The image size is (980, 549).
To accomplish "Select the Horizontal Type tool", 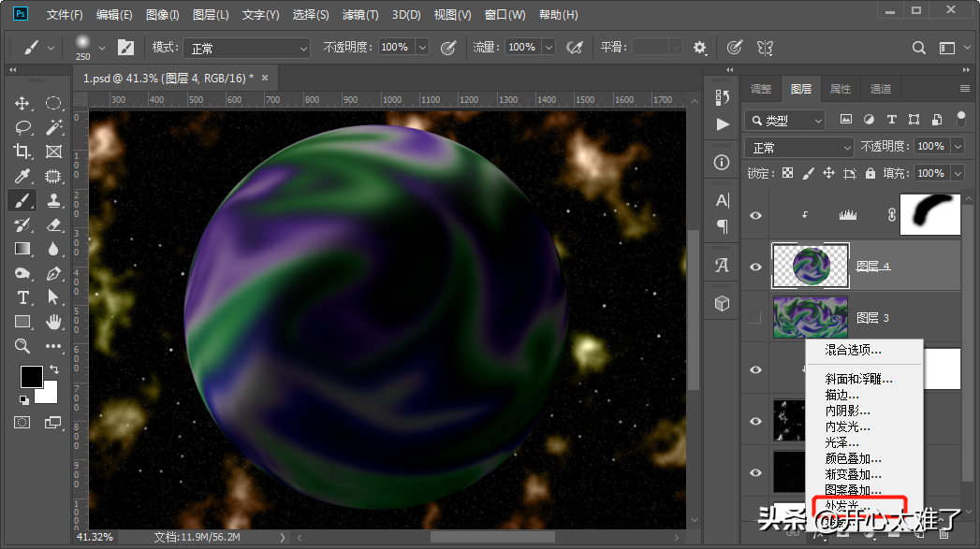I will tap(22, 297).
